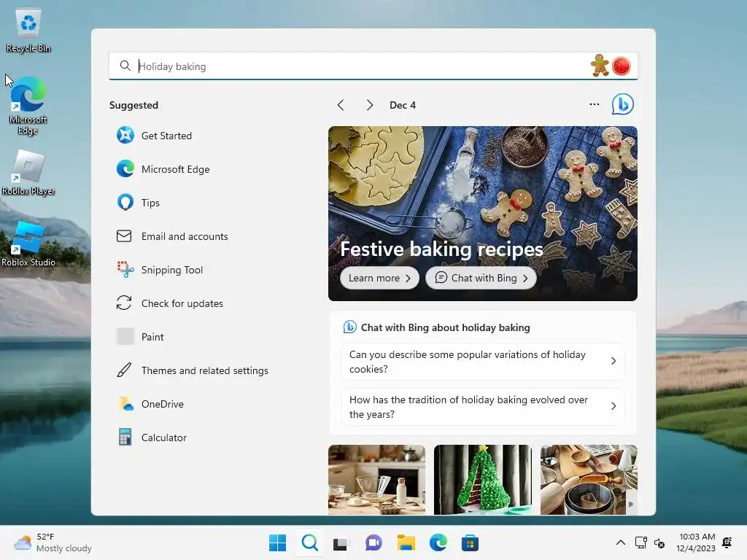This screenshot has width=747, height=560.
Task: Launch Microsoft Edge from taskbar
Action: [x=438, y=542]
